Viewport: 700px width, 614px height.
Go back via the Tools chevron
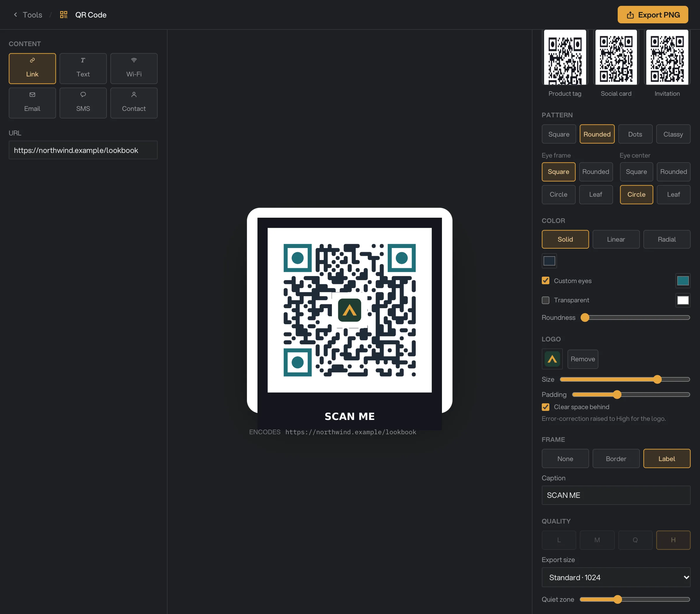click(x=15, y=15)
